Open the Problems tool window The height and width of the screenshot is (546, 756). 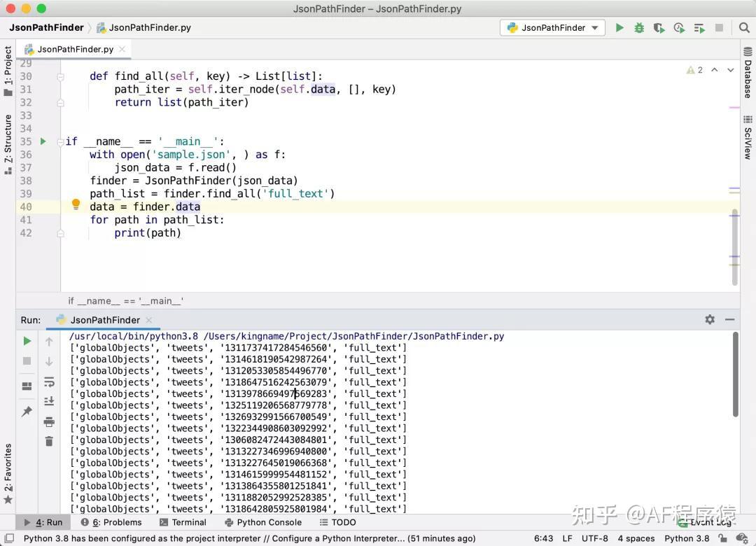click(116, 522)
